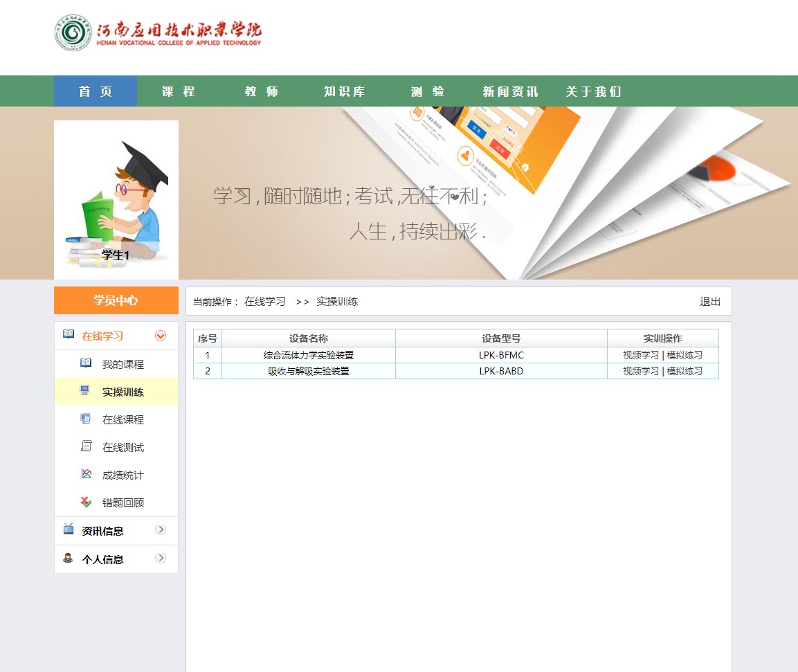
Task: Click the checkmark icon beside 错题回顾
Action: pos(86,502)
